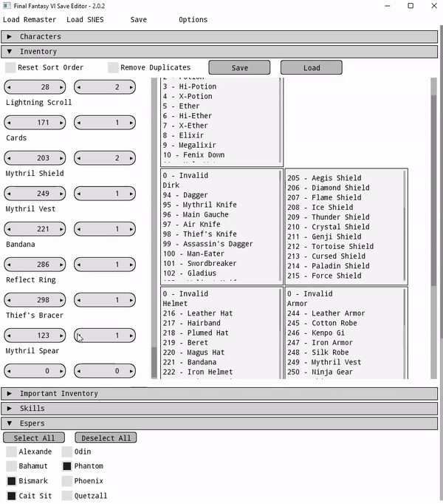Select '205 - Aegis Shield' entry

coord(324,178)
